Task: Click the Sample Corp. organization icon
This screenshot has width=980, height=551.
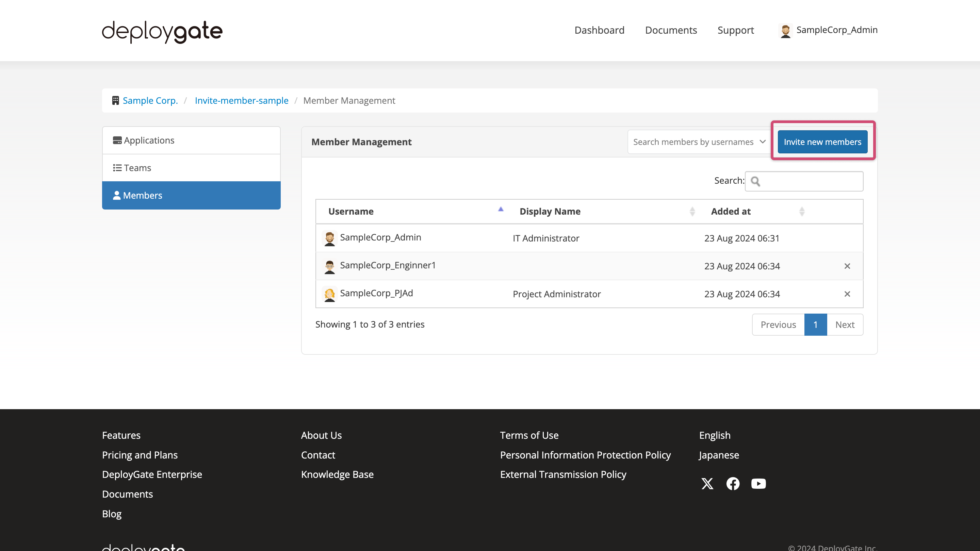Action: click(x=115, y=100)
